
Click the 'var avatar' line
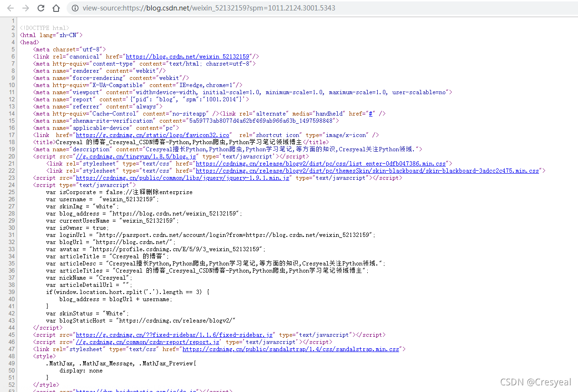click(156, 249)
